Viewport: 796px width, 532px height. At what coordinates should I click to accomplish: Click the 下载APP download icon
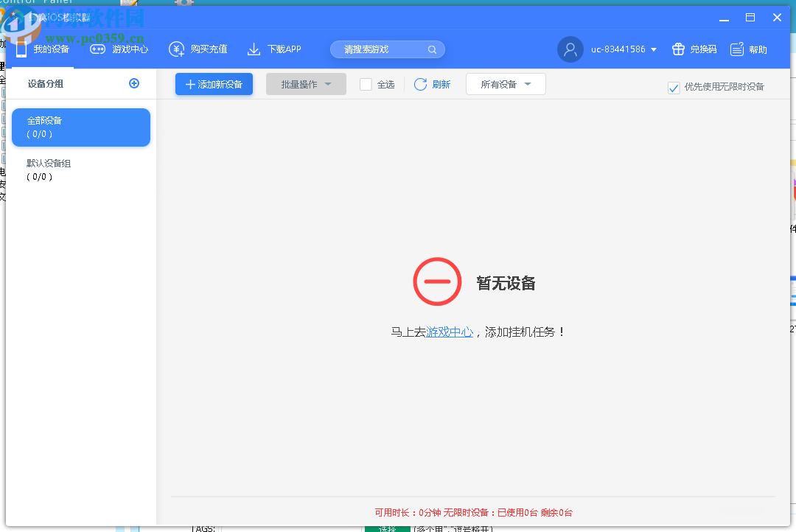[254, 49]
